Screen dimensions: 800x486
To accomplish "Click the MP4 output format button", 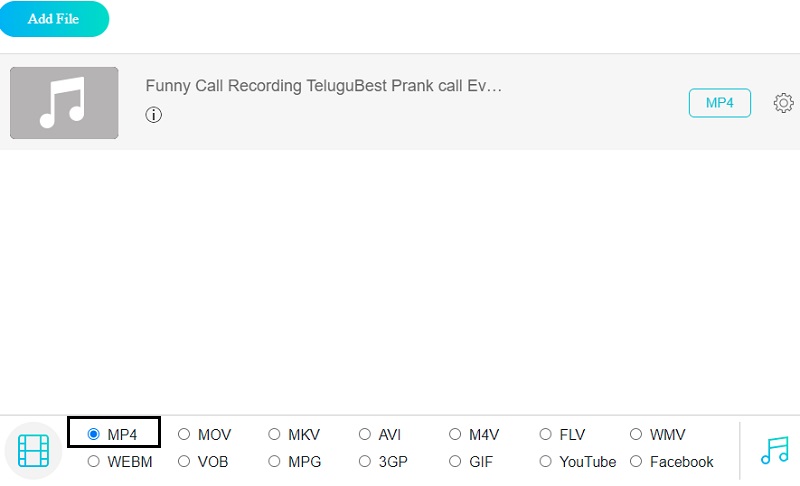I will (719, 103).
